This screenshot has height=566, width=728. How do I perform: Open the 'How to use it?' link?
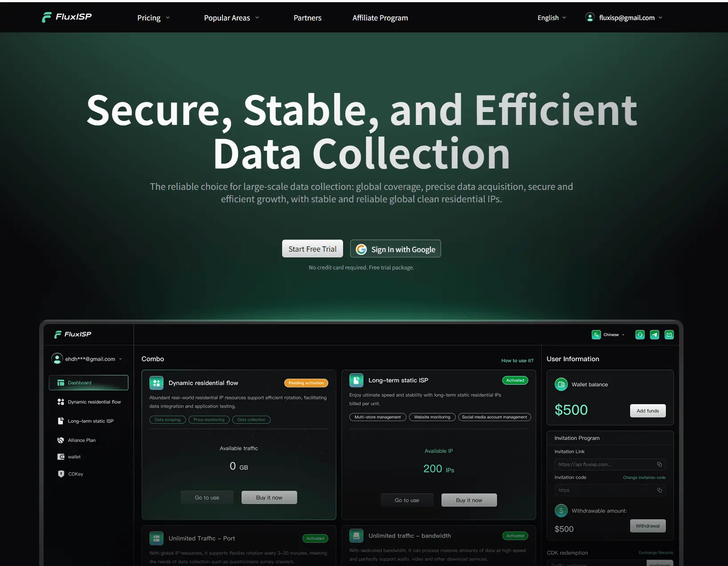coord(517,361)
